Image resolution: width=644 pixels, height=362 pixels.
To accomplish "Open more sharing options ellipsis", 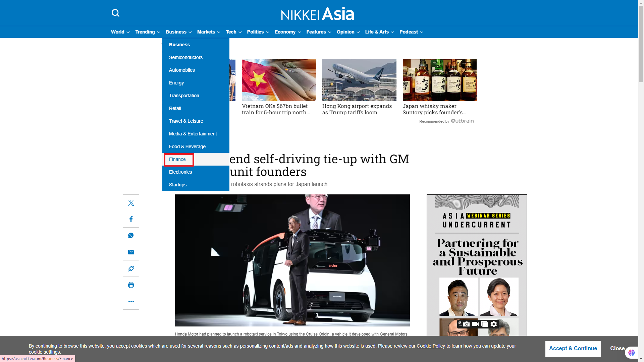I will [x=131, y=301].
